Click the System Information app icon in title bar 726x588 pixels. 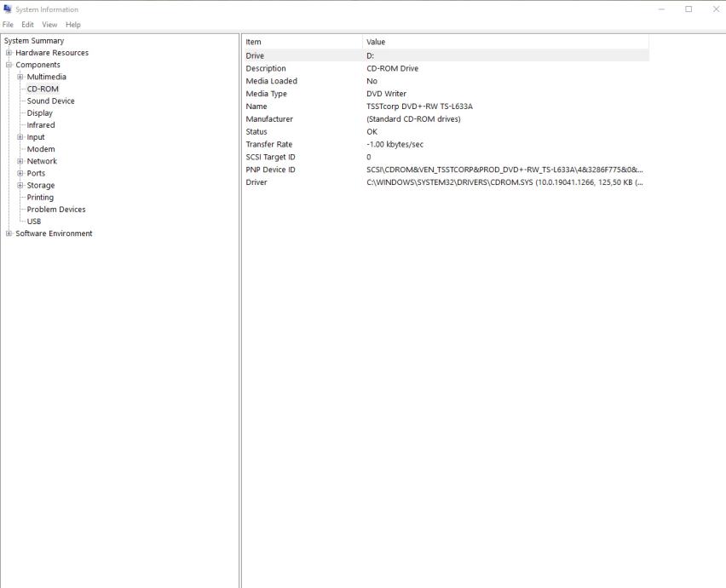pyautogui.click(x=8, y=9)
